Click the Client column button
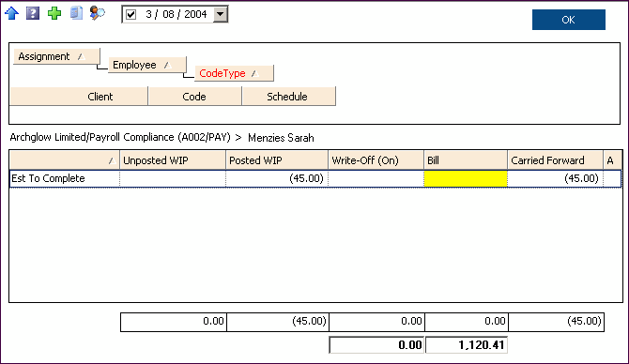The height and width of the screenshot is (364, 629). (79, 97)
